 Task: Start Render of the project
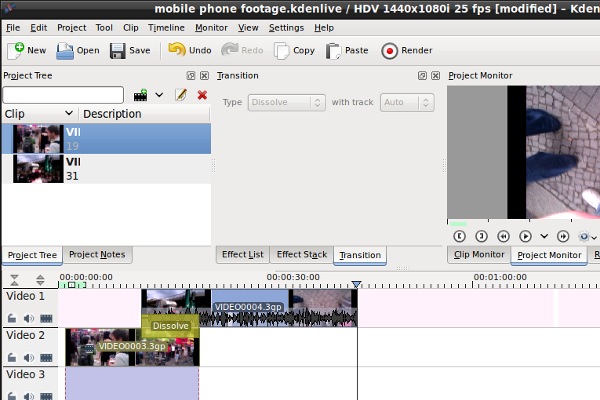(x=407, y=51)
